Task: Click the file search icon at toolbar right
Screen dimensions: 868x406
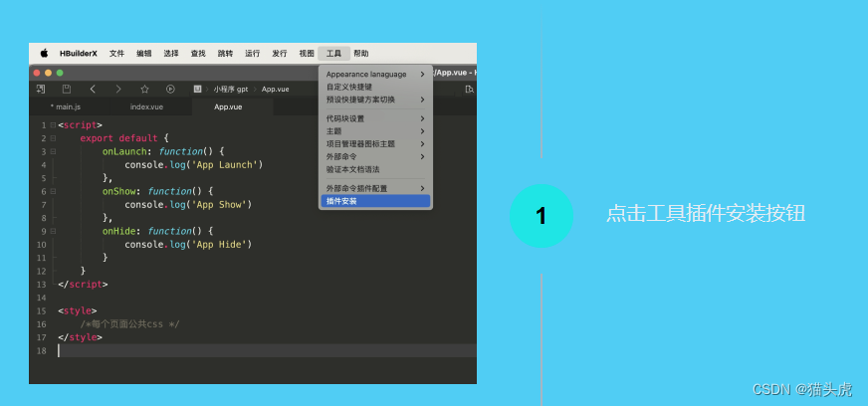Action: click(x=470, y=89)
